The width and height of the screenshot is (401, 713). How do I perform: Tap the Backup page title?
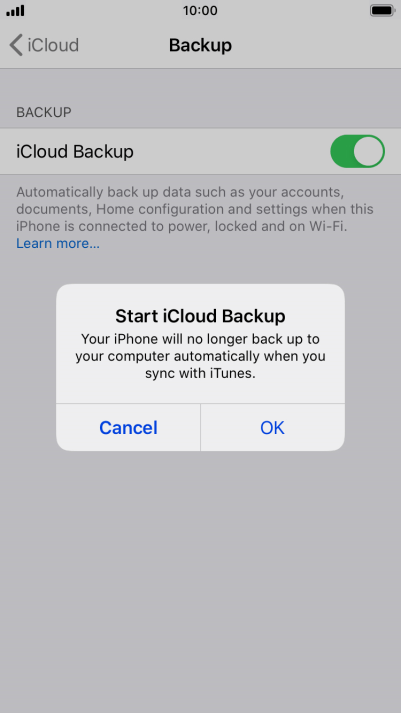click(x=200, y=45)
